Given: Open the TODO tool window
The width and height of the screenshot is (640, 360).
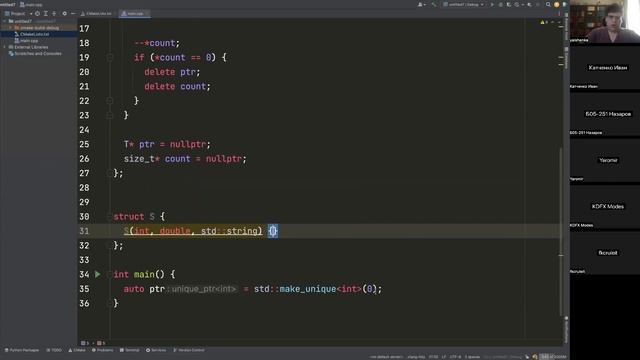Looking at the screenshot, I should (x=54, y=350).
